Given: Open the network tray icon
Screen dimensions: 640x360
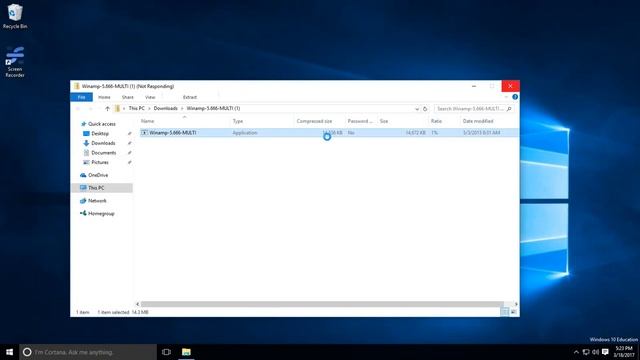Looking at the screenshot, I should click(586, 352).
